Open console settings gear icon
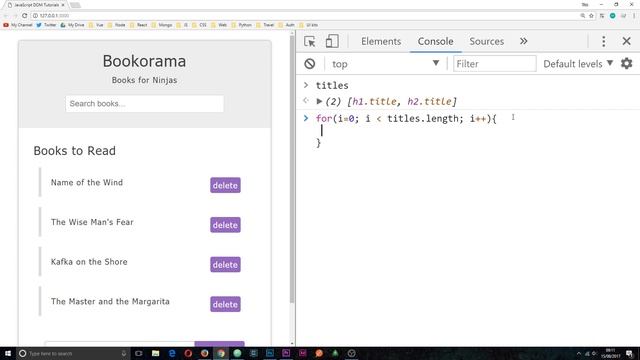Image resolution: width=640 pixels, height=360 pixels. pos(627,63)
